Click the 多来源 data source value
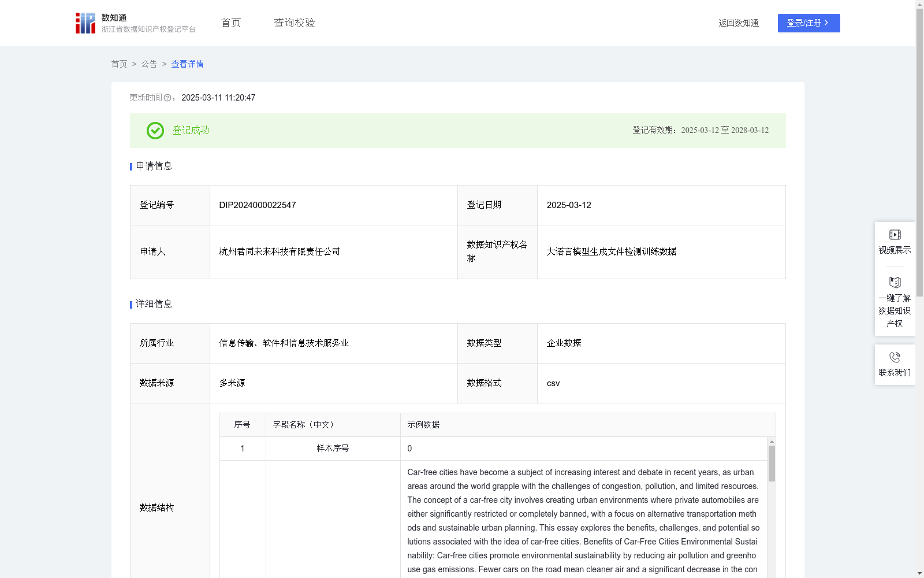Image resolution: width=924 pixels, height=578 pixels. [232, 383]
